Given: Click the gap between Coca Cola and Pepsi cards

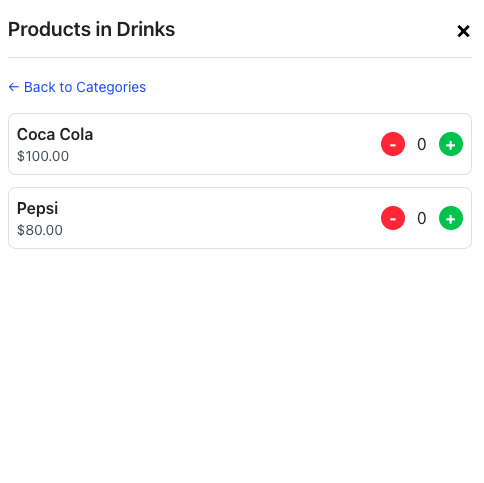Looking at the screenshot, I should [x=240, y=181].
